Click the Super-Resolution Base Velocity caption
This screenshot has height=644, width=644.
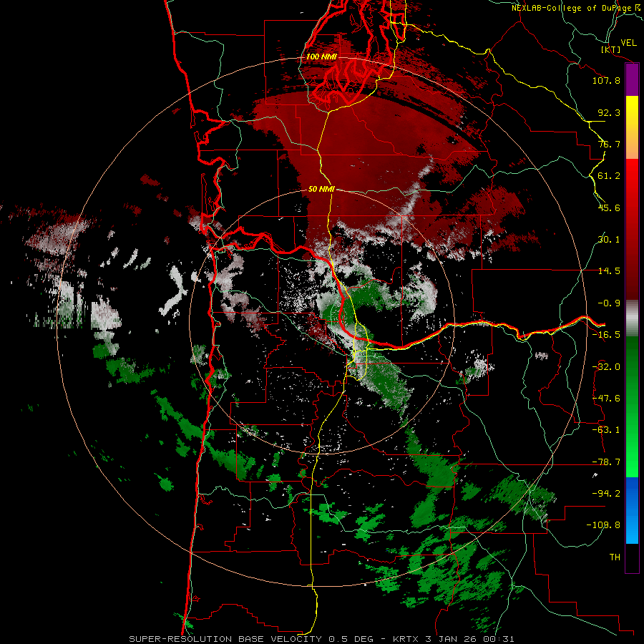pos(321,639)
